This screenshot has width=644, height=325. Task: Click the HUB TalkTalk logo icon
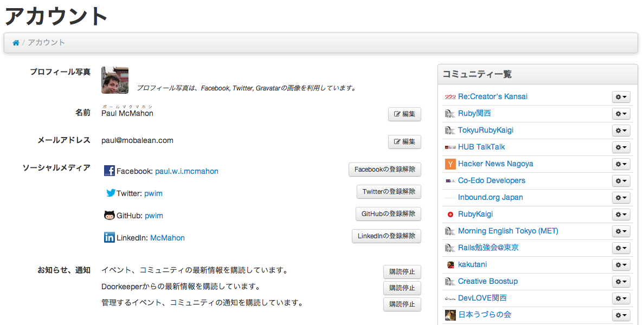(450, 147)
